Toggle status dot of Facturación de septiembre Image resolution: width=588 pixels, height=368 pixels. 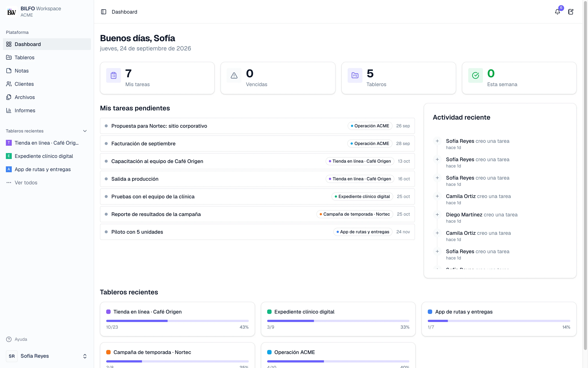click(106, 144)
